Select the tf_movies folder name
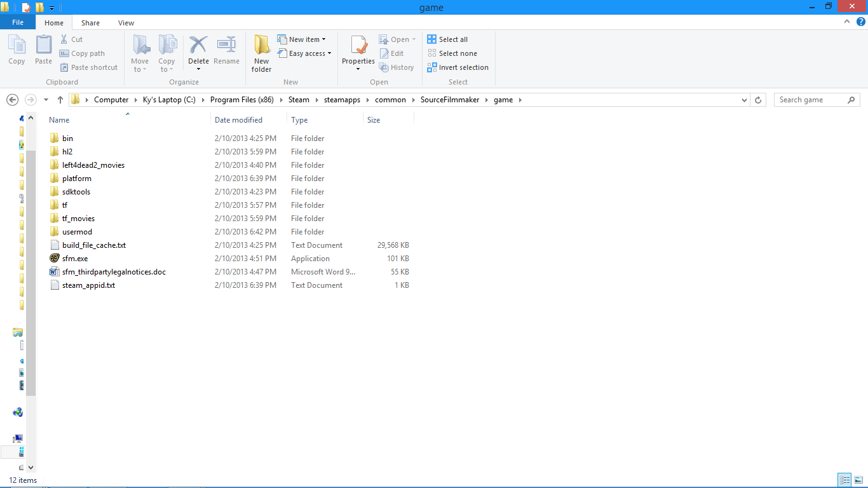The width and height of the screenshot is (868, 488). [x=78, y=218]
